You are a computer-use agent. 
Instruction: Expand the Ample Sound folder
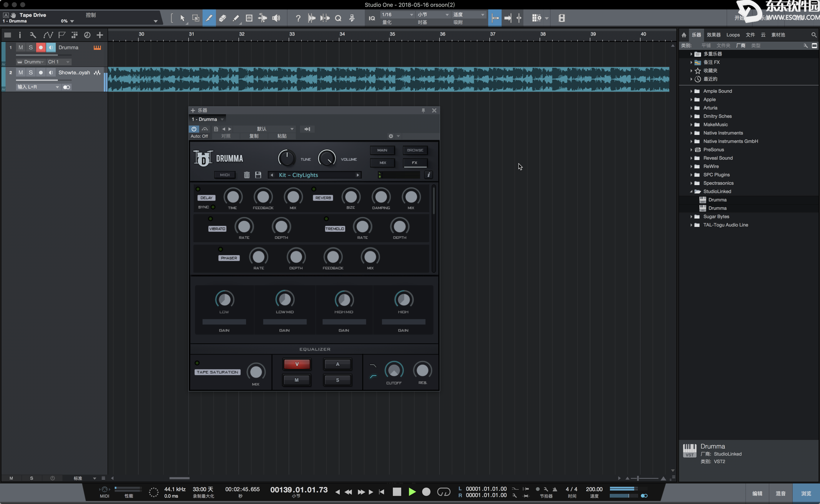click(691, 91)
